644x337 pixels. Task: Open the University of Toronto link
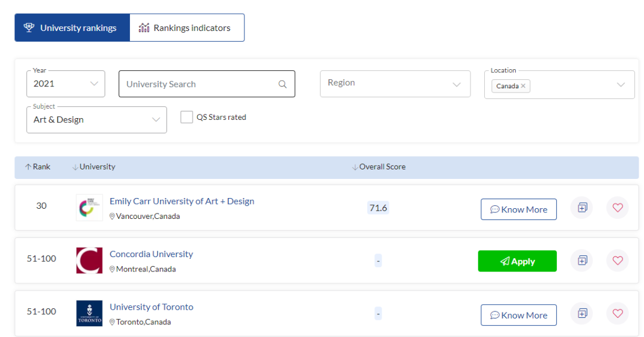pyautogui.click(x=151, y=307)
